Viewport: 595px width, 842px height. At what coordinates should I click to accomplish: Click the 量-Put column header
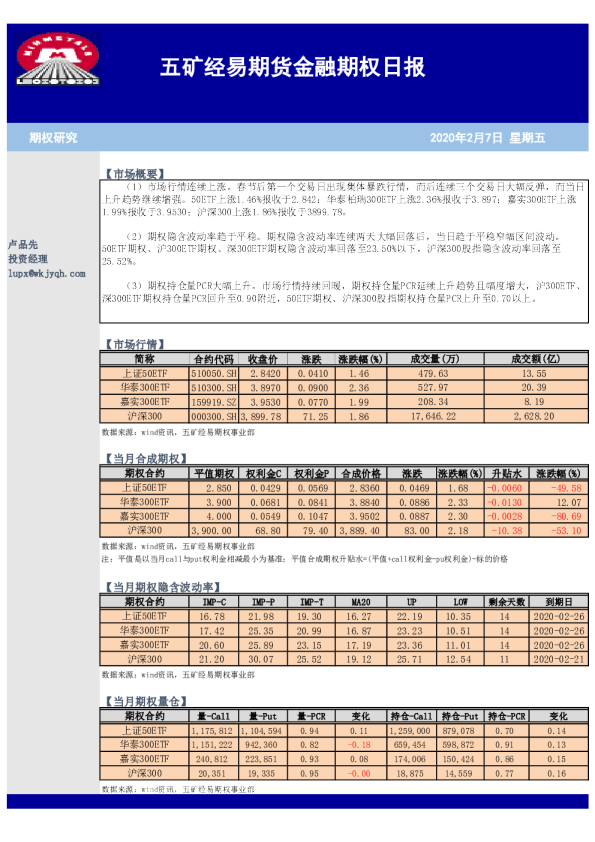[x=263, y=716]
